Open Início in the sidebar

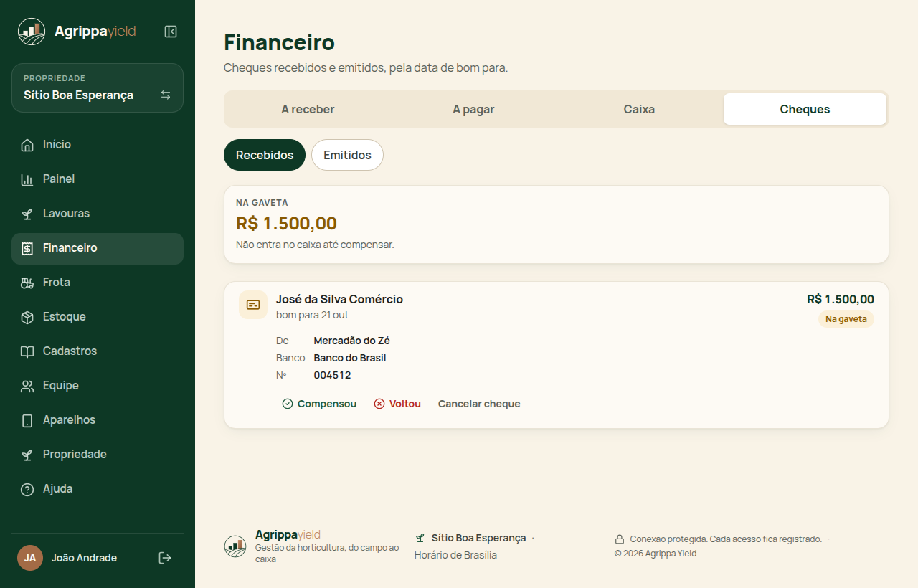click(98, 145)
